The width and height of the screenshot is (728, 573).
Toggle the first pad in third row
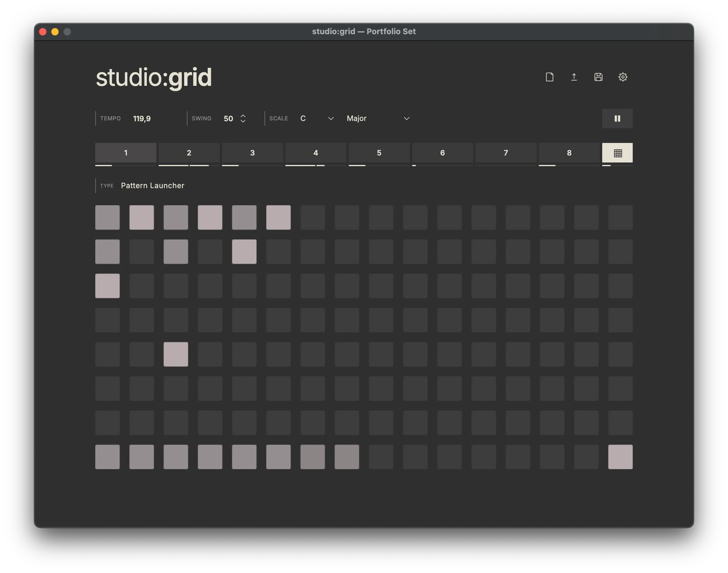click(x=107, y=286)
